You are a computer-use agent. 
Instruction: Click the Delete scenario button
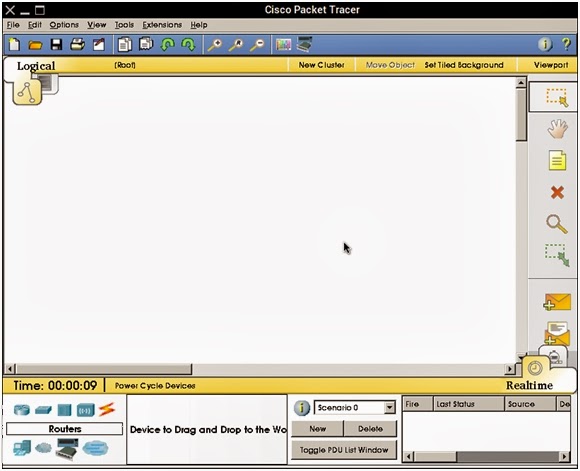370,429
